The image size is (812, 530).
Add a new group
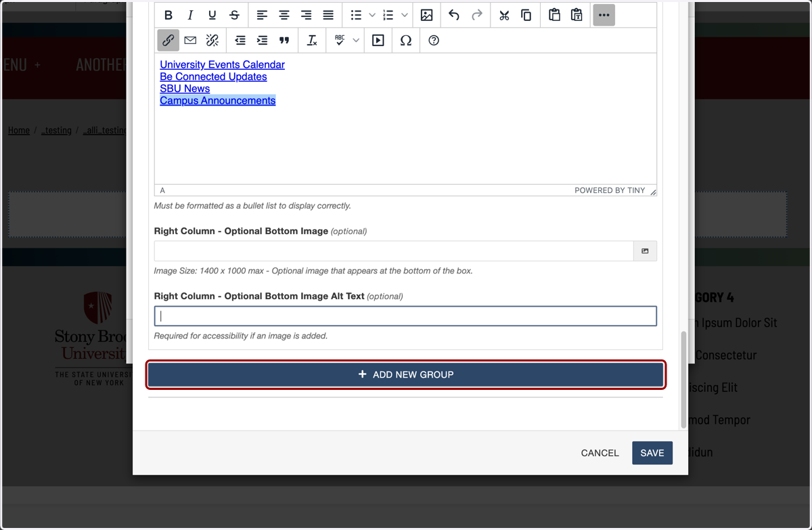pos(405,374)
